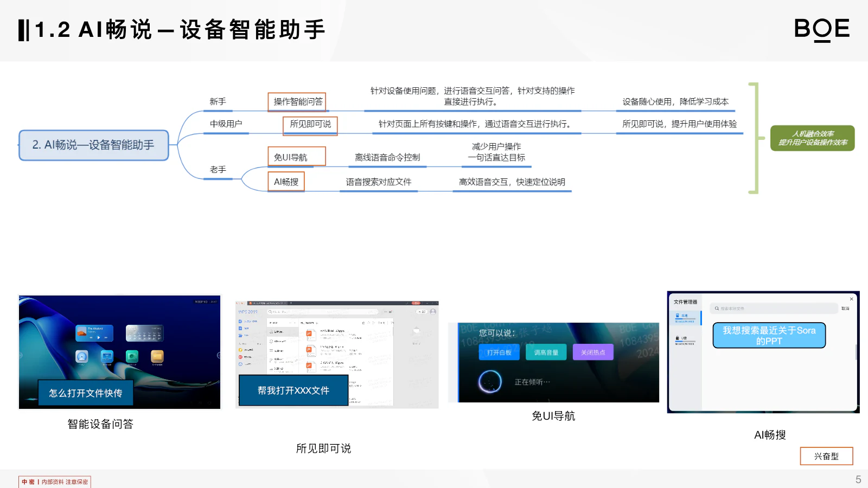Click the 关闭热点 button
The image size is (868, 488).
point(593,352)
